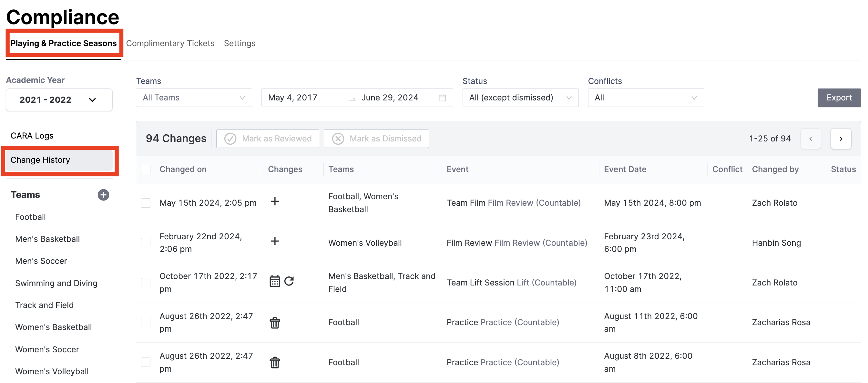
Task: Switch to Playing & Practice Seasons tab
Action: pyautogui.click(x=64, y=43)
